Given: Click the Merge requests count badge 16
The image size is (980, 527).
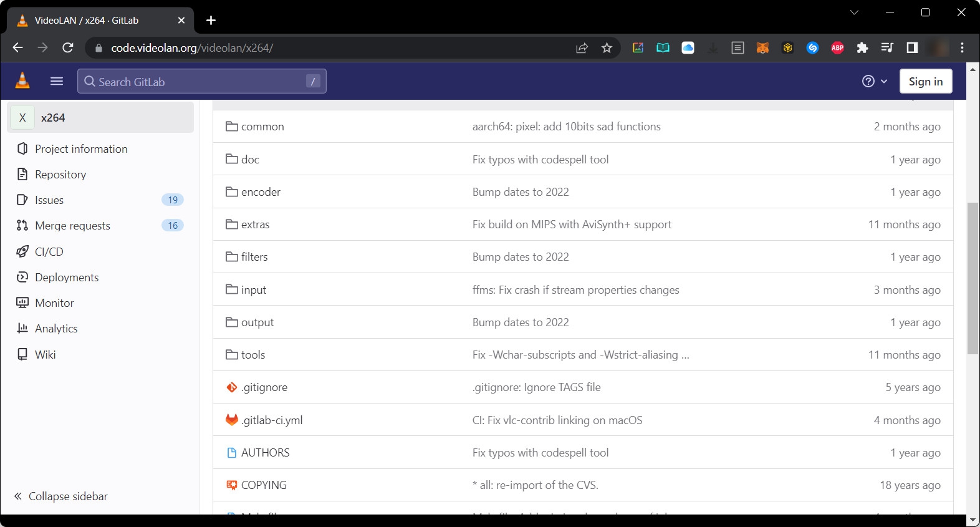Looking at the screenshot, I should tap(173, 226).
